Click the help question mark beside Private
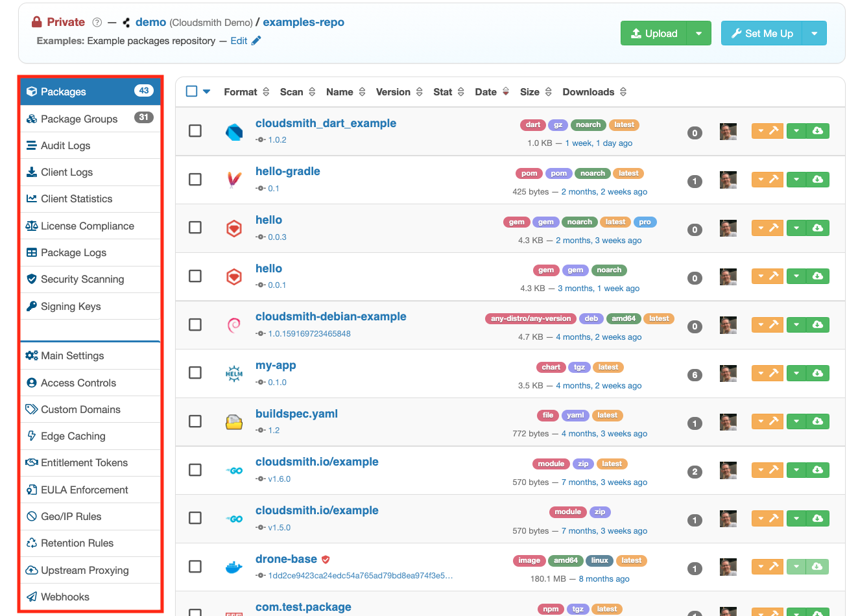Screen dimensions: 858x616 pyautogui.click(x=97, y=22)
